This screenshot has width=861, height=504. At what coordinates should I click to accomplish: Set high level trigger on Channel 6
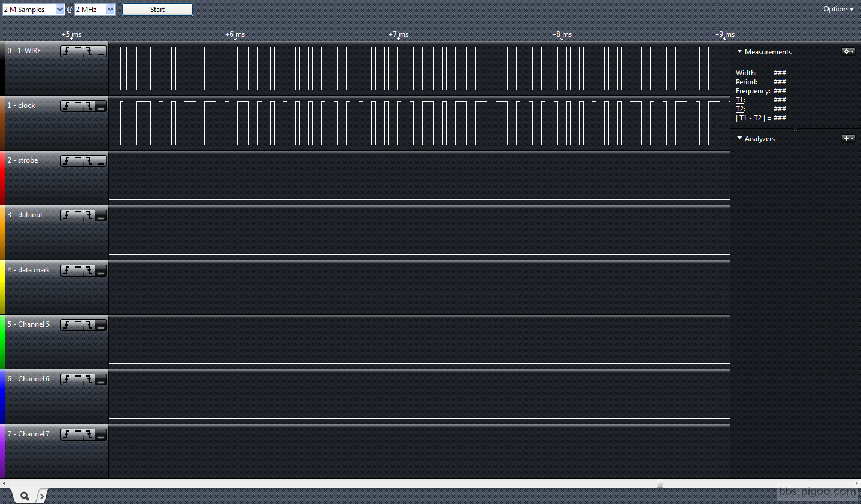click(78, 379)
